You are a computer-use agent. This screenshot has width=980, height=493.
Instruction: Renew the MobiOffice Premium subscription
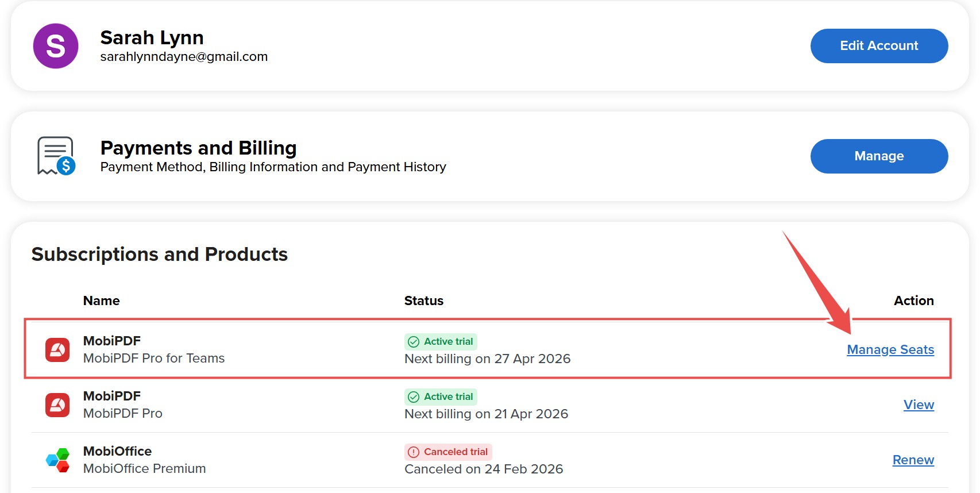(913, 460)
